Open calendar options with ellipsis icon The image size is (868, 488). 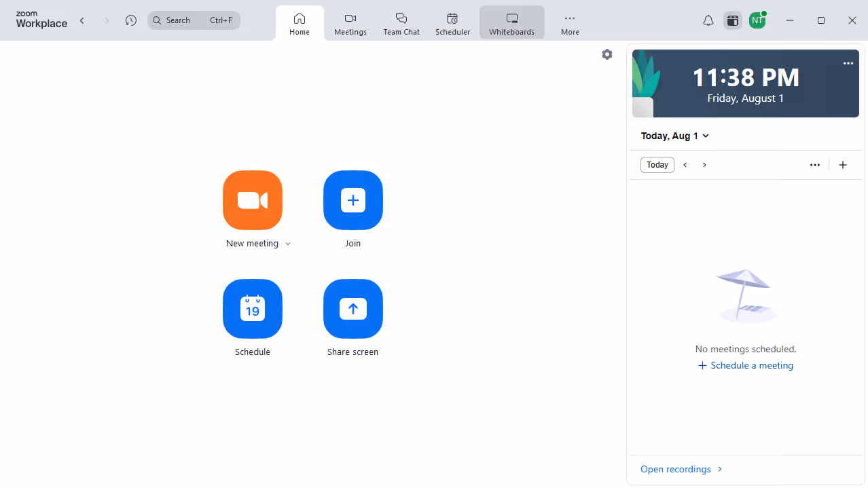coord(814,164)
